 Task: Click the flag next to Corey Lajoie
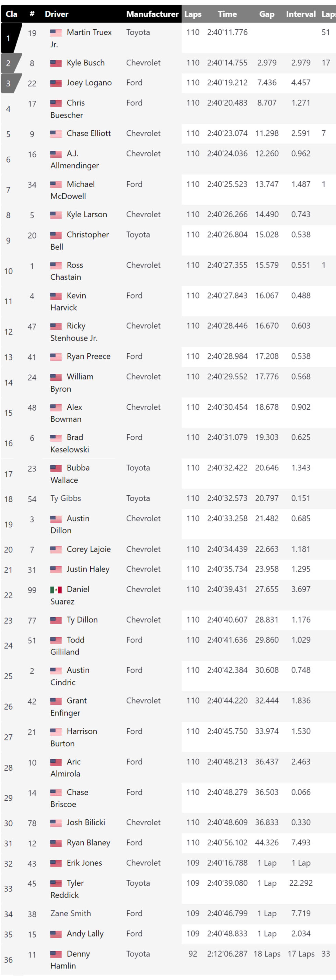point(56,549)
